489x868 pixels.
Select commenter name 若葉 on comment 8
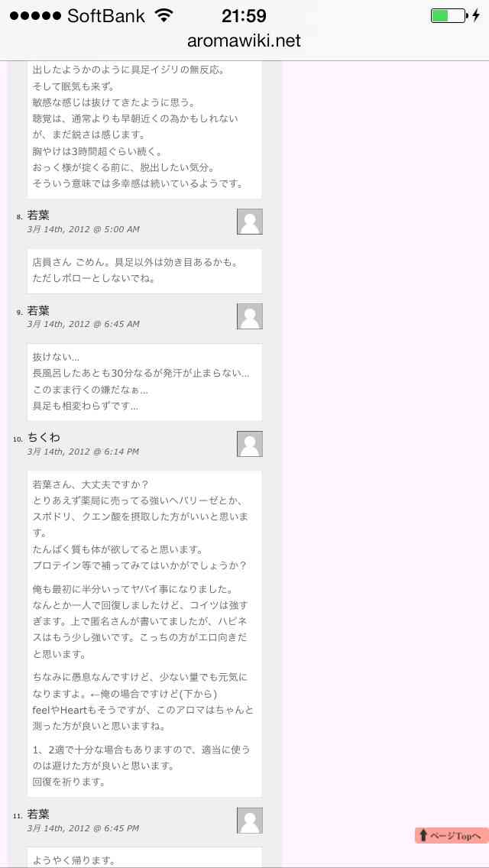38,216
